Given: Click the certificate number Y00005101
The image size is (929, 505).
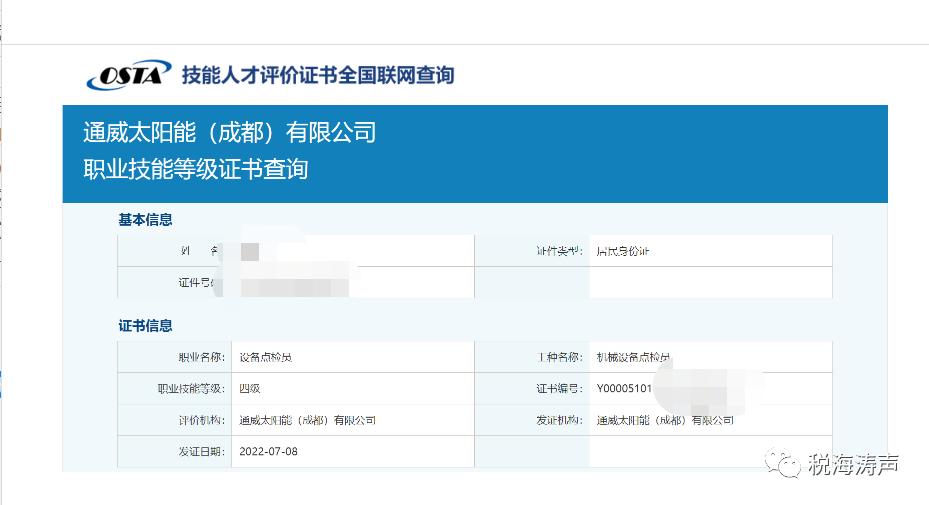Looking at the screenshot, I should [x=624, y=389].
